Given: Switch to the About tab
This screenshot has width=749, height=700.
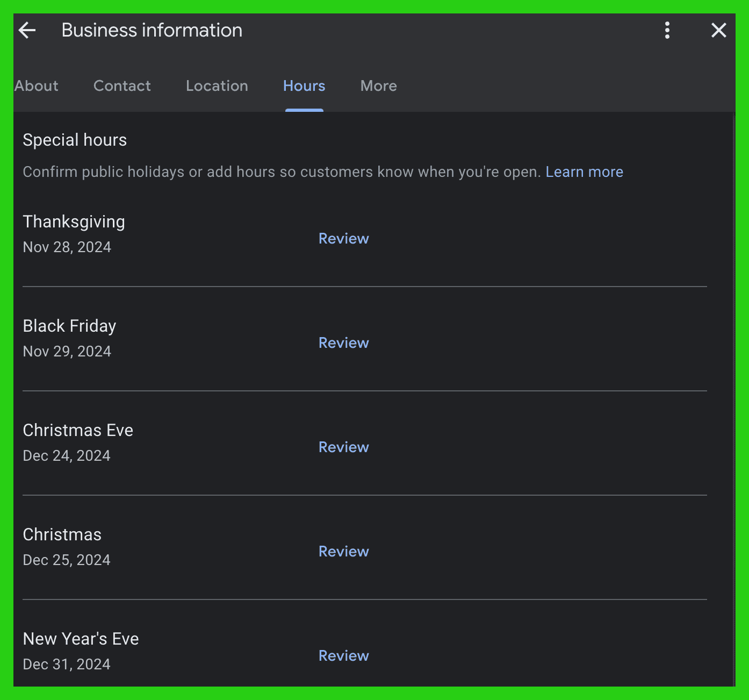Looking at the screenshot, I should tap(36, 86).
